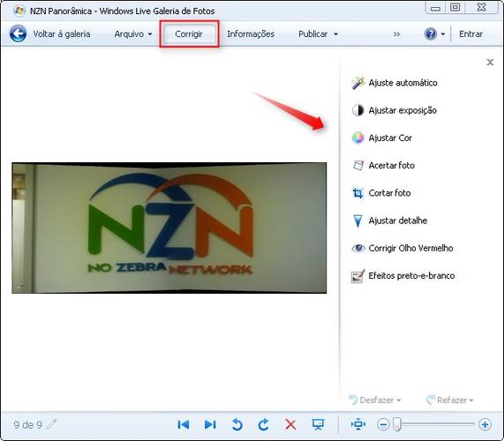Click the Windows Live Galeria de Fotos title icon
Screen dimensions: 504x441
19,11
